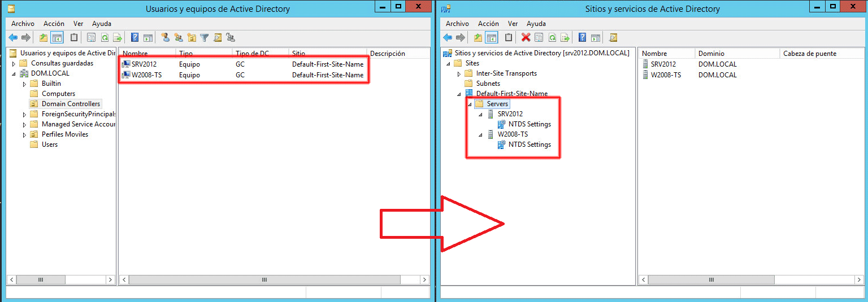Select the Perfiles Moviles folder
This screenshot has height=302, width=868.
[64, 134]
